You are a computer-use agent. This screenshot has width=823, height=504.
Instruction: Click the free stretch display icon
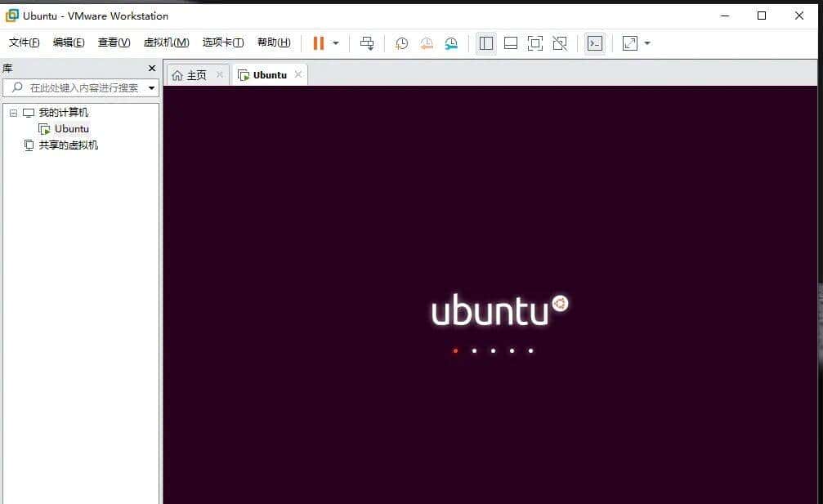pyautogui.click(x=629, y=42)
